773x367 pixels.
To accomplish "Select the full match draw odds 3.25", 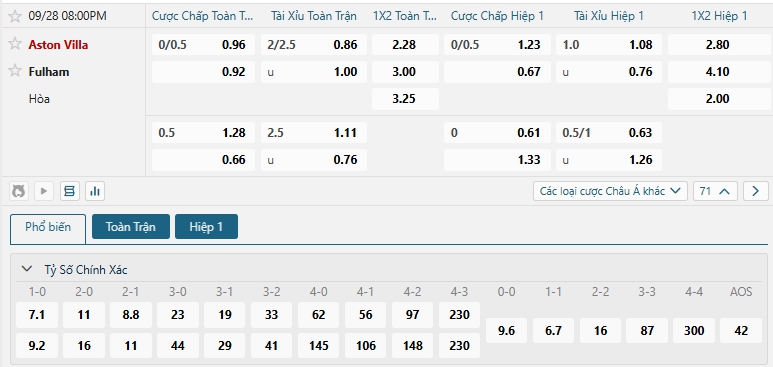I will tap(405, 99).
